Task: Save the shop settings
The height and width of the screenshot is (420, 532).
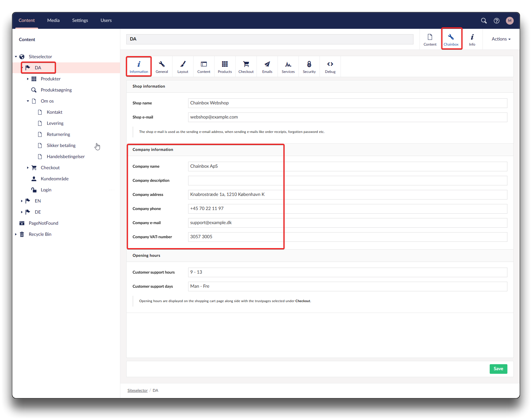Action: pyautogui.click(x=498, y=369)
